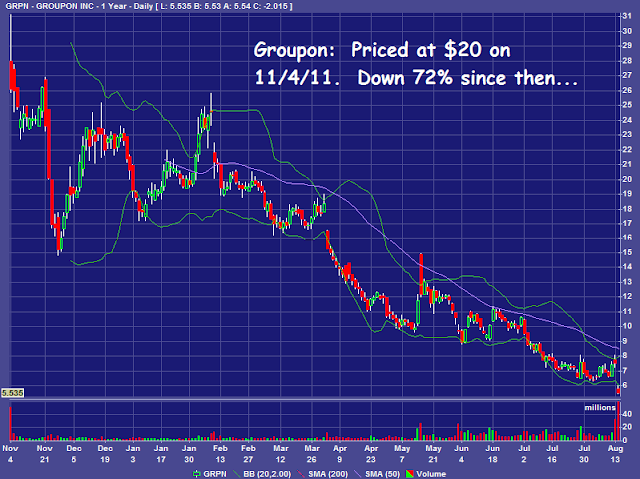Viewport: 640px width, 479px height.
Task: Click the 'Jan 3' date axis label
Action: tap(133, 454)
